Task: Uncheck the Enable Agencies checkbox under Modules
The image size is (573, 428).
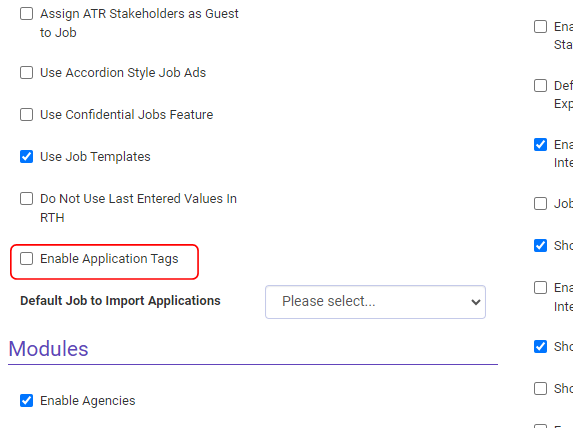Action: click(x=26, y=401)
